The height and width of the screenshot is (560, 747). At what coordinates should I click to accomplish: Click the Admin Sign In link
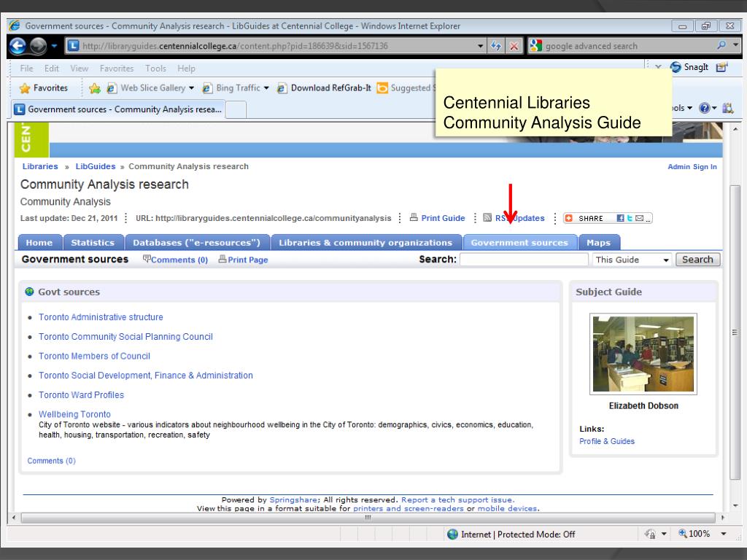(692, 167)
